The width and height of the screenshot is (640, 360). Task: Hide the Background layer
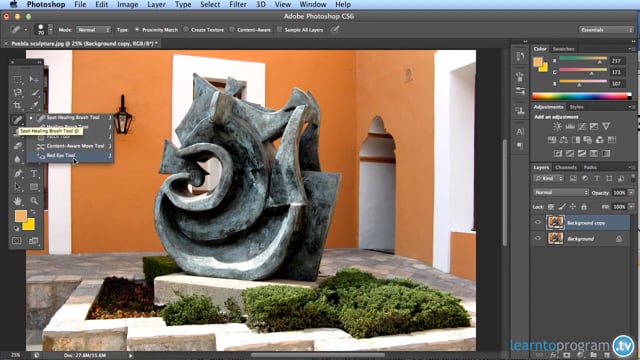(538, 238)
